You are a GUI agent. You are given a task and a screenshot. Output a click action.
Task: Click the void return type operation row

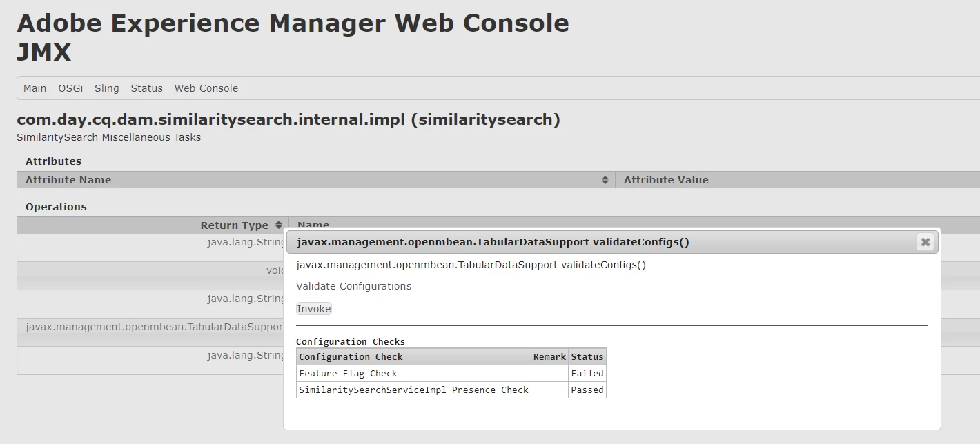[x=152, y=271]
